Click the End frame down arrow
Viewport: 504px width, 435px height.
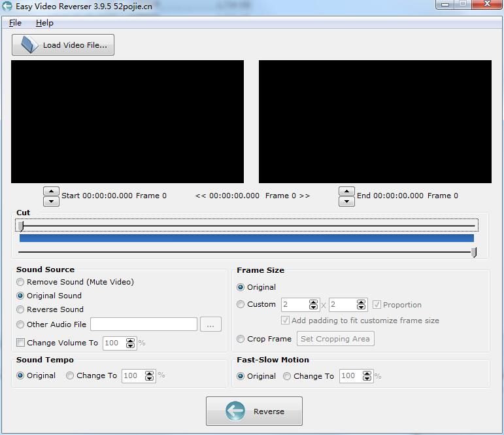(x=346, y=201)
